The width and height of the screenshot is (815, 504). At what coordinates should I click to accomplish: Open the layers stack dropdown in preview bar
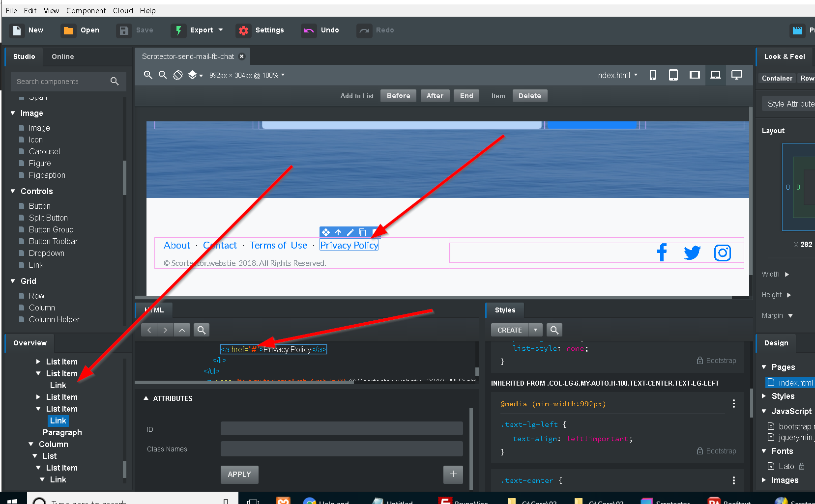[195, 75]
